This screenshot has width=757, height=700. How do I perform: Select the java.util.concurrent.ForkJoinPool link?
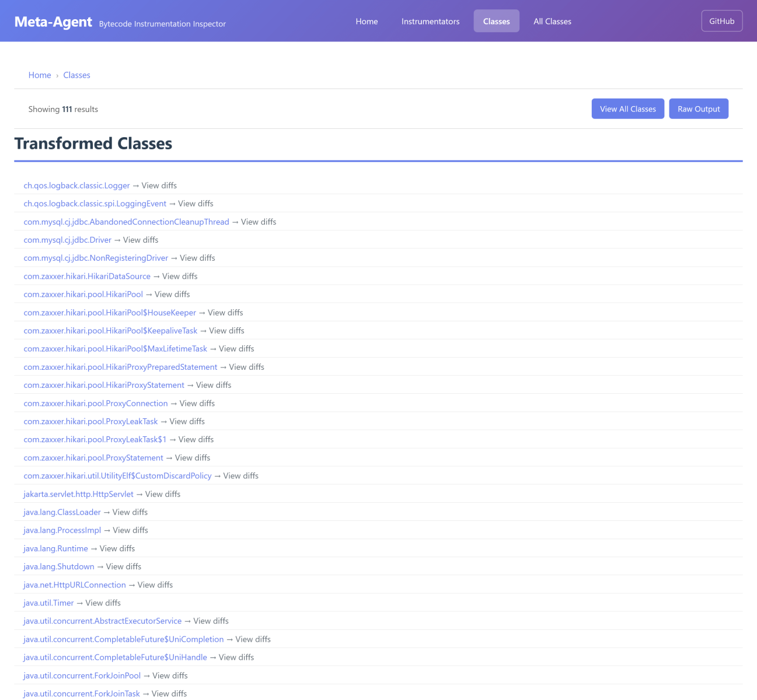[x=82, y=675]
